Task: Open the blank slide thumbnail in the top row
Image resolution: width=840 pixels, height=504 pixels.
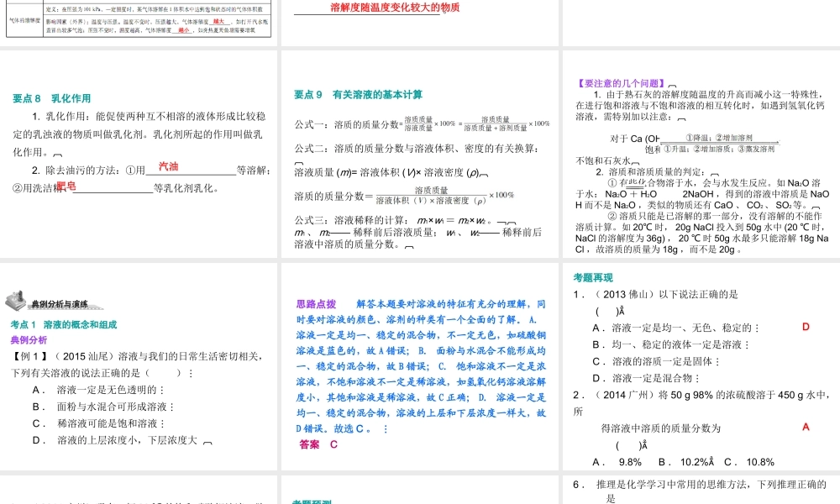Action: 701,23
